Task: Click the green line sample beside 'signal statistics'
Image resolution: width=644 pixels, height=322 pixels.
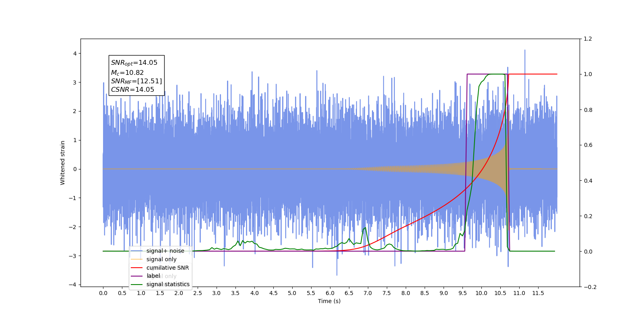Action: pos(137,284)
